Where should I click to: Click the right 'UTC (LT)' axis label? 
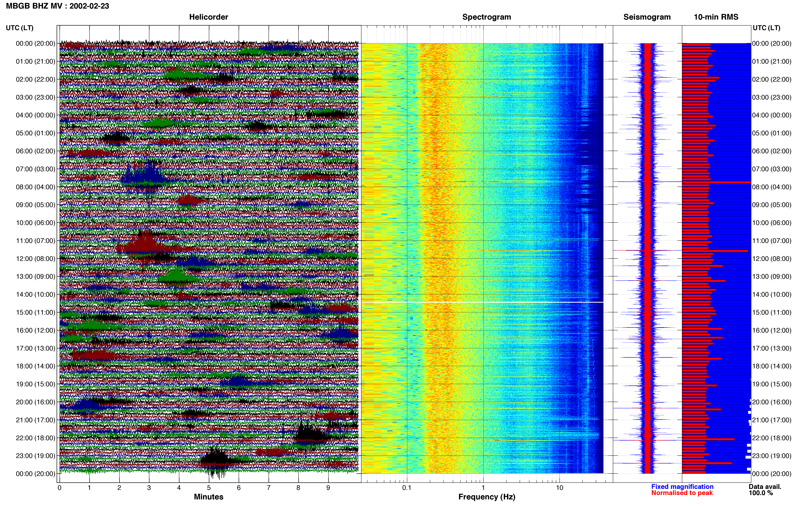pyautogui.click(x=766, y=28)
